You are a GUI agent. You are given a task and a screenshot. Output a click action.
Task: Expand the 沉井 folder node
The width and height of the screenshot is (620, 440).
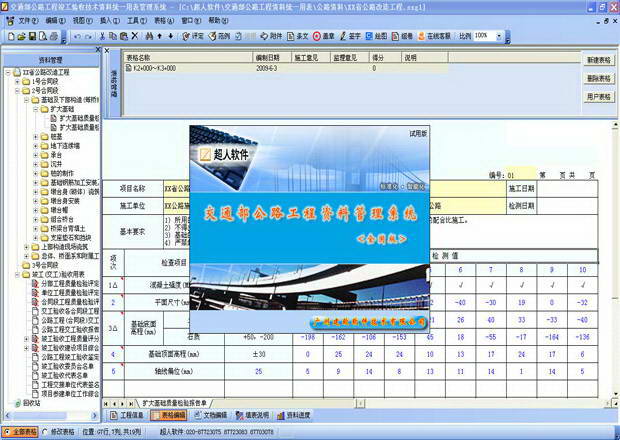point(36,164)
